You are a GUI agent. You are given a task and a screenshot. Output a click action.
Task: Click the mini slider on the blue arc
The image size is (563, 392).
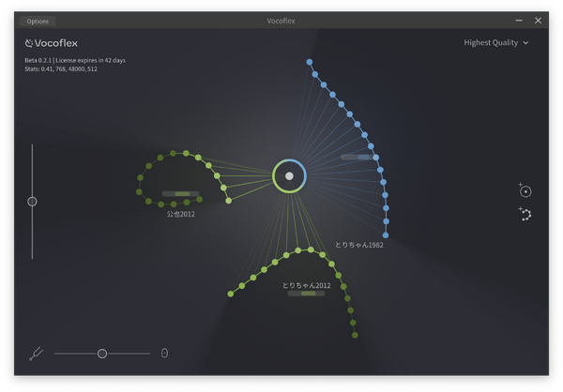click(358, 158)
